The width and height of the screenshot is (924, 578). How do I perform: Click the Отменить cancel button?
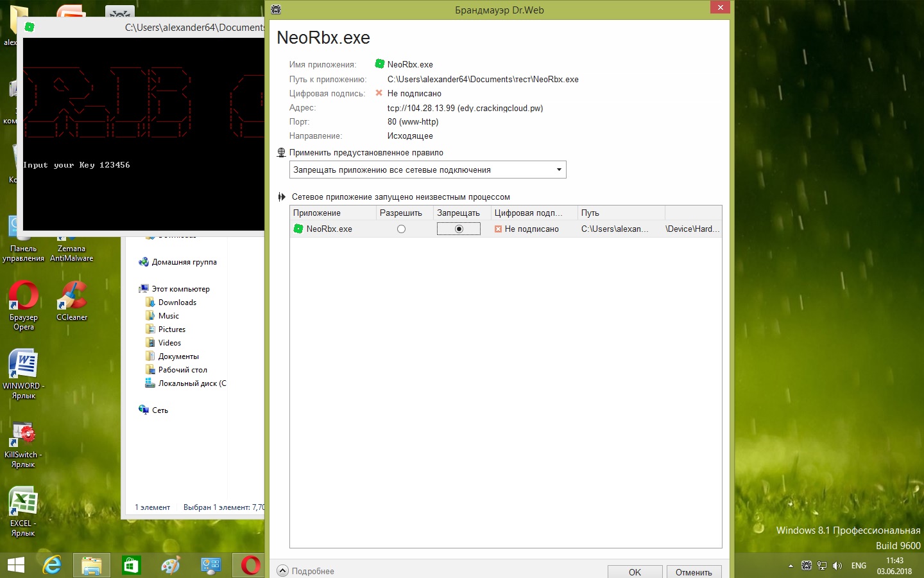tap(694, 572)
